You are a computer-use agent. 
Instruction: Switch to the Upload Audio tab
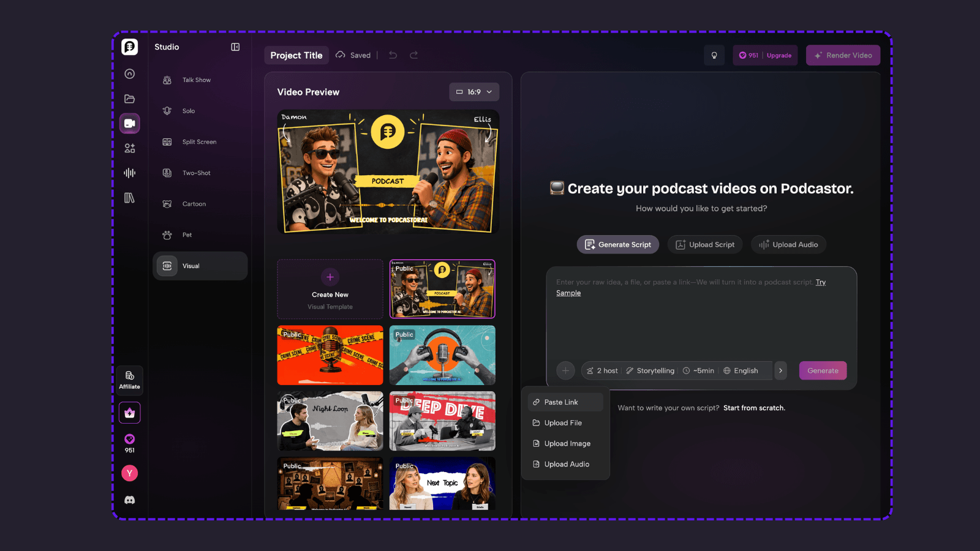[789, 244]
